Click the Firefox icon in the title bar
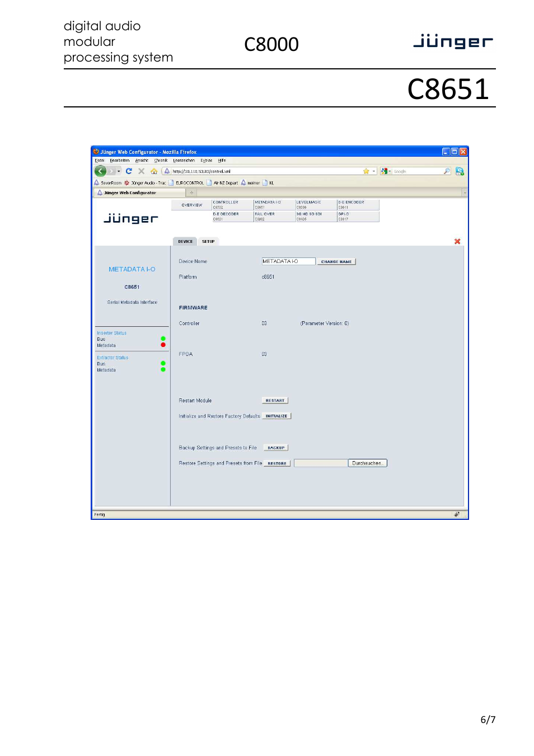The width and height of the screenshot is (534, 756). tap(96, 152)
